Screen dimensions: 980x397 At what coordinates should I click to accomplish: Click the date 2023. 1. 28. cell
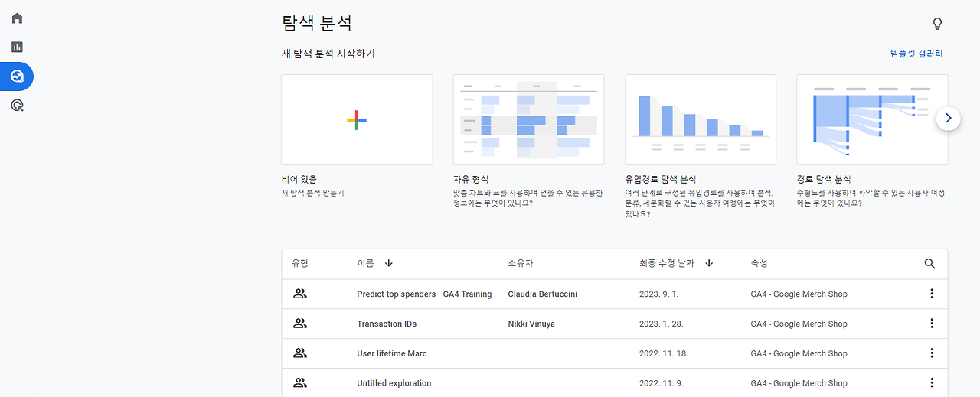click(x=661, y=324)
